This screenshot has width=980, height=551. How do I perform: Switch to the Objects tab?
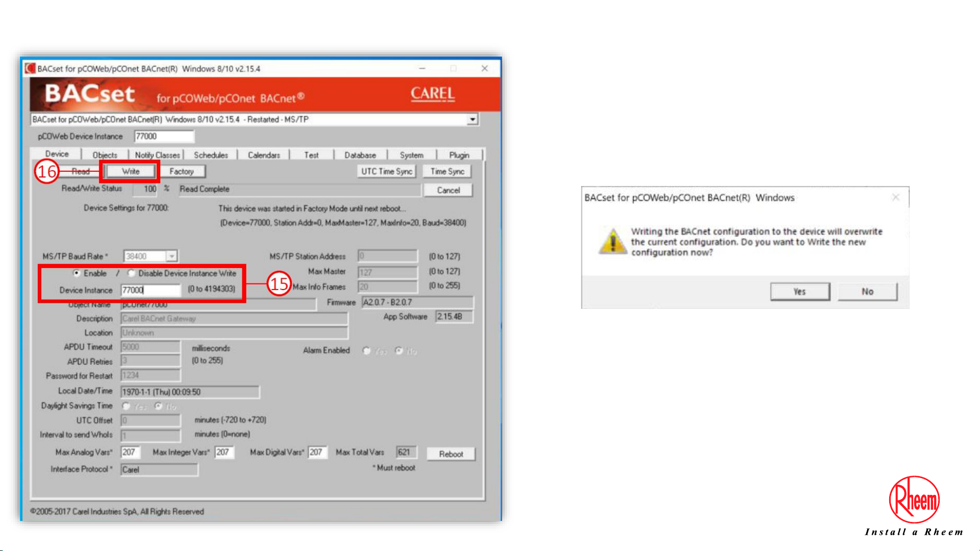[x=105, y=155]
